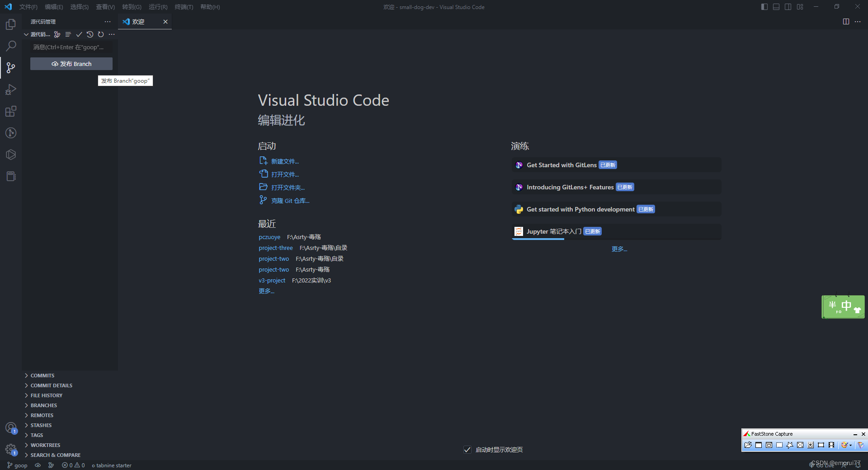Click the refresh icon in source control toolbar
868x470 pixels.
(x=101, y=34)
